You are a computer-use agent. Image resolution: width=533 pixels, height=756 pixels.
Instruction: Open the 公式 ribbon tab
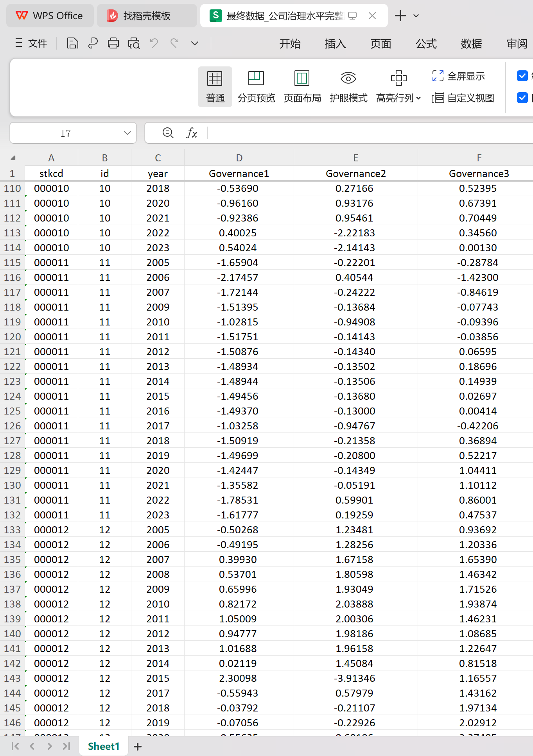[426, 43]
